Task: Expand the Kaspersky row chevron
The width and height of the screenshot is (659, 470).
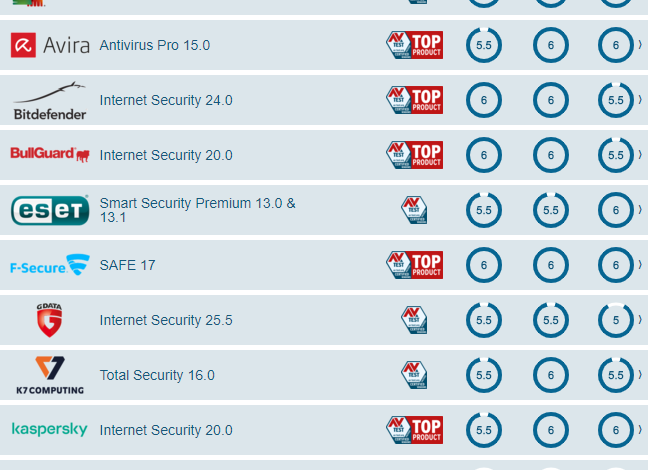Action: (x=640, y=430)
